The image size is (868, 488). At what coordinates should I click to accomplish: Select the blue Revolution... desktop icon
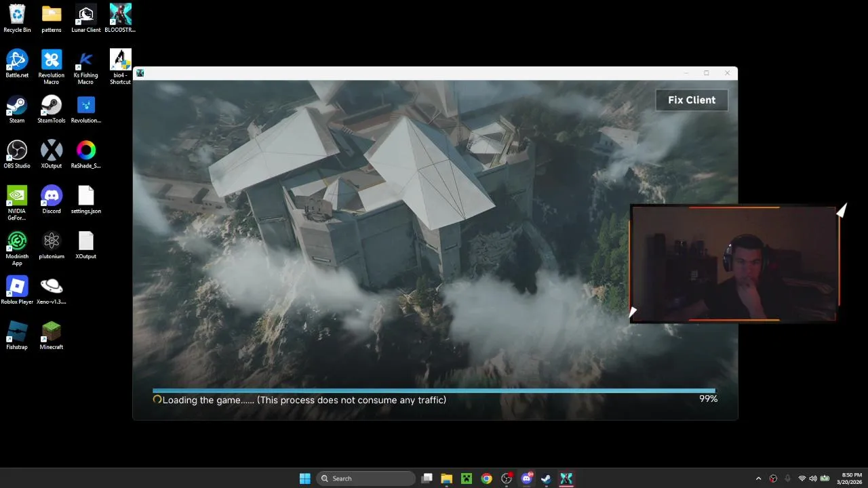pyautogui.click(x=85, y=109)
